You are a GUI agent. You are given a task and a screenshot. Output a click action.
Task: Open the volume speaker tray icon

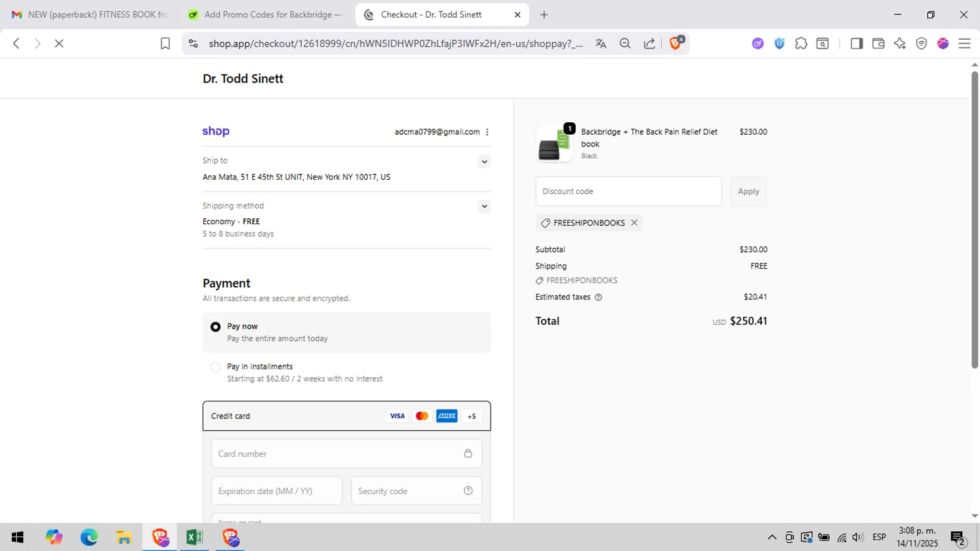[858, 537]
